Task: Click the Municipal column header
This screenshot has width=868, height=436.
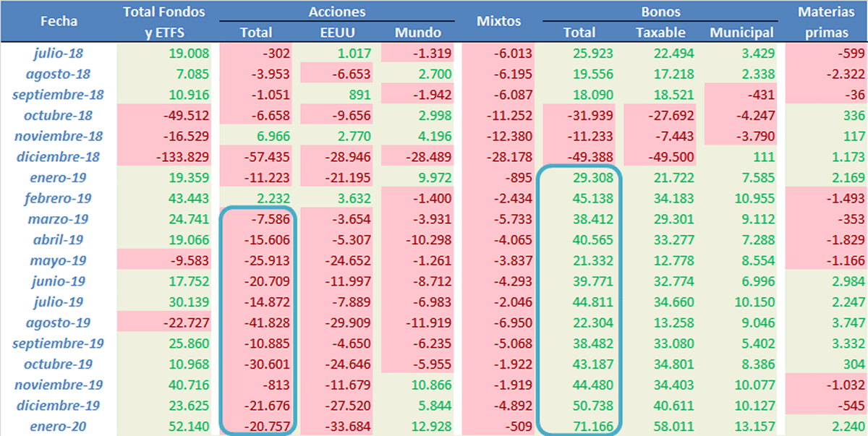Action: (x=741, y=33)
